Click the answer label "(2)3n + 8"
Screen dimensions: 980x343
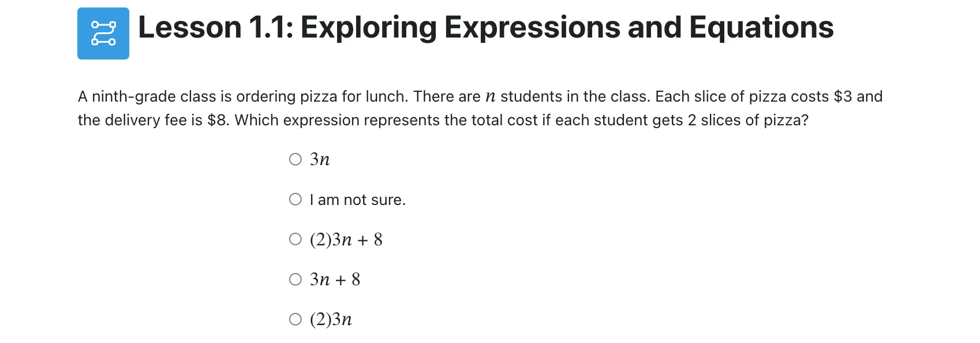click(345, 239)
